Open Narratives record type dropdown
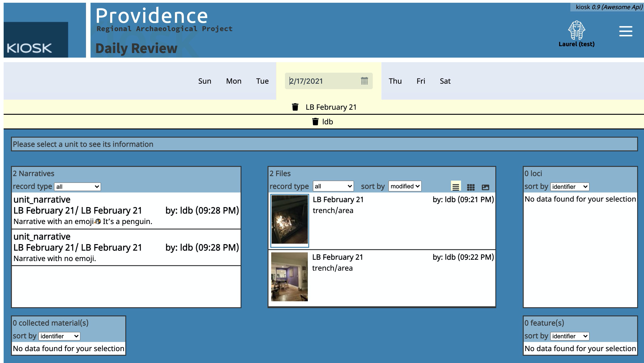Image resolution: width=644 pixels, height=363 pixels. [x=78, y=187]
